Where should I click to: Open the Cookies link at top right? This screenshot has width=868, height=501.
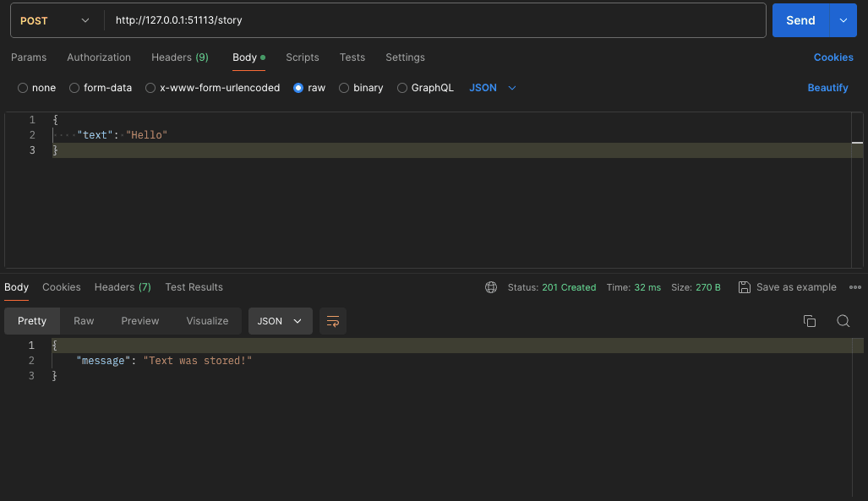coord(833,57)
